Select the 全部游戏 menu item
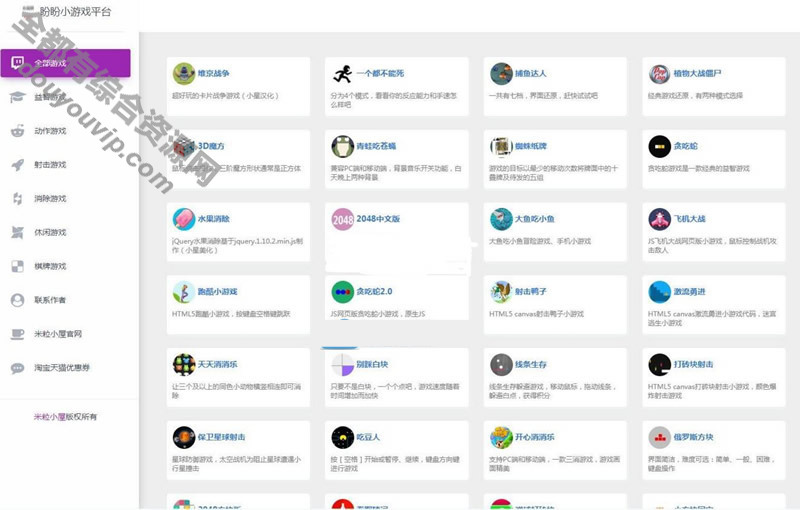This screenshot has height=510, width=800. [x=65, y=63]
